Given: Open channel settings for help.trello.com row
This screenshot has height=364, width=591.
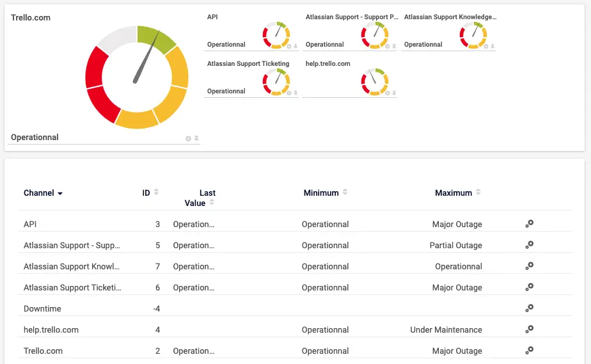Looking at the screenshot, I should 529,329.
